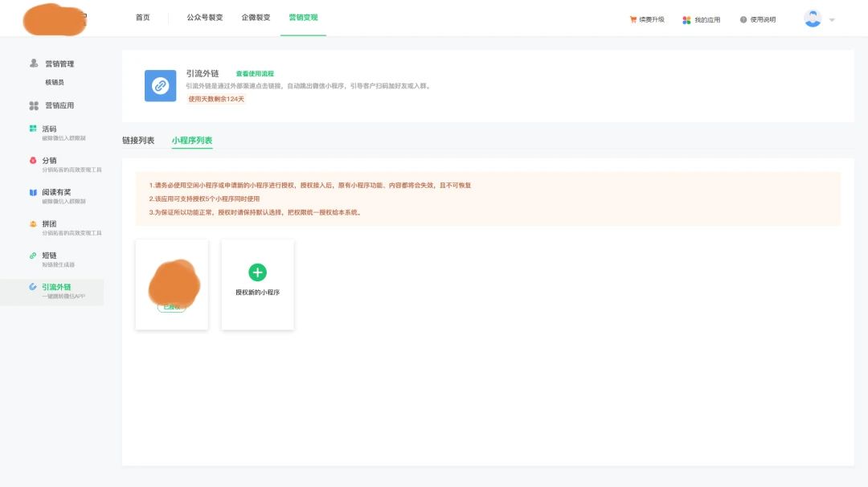Screen dimensions: 868x487
Task: Open the 公众号裂变 top menu
Action: (204, 18)
